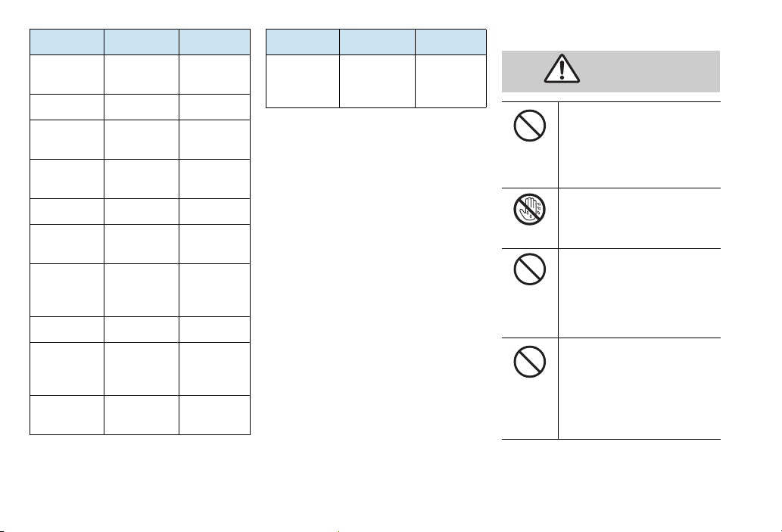
Task: Select the right table's first blue header cell
Action: click(x=303, y=42)
